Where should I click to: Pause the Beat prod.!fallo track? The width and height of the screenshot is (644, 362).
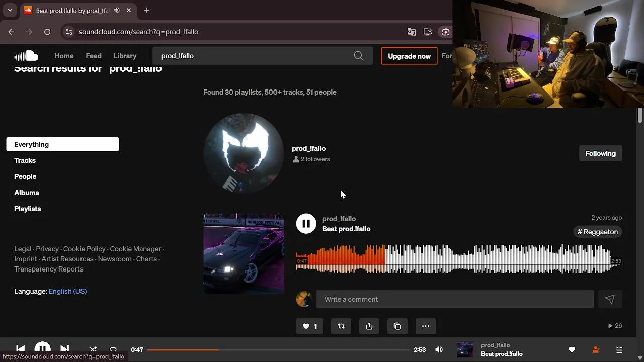[x=306, y=224]
